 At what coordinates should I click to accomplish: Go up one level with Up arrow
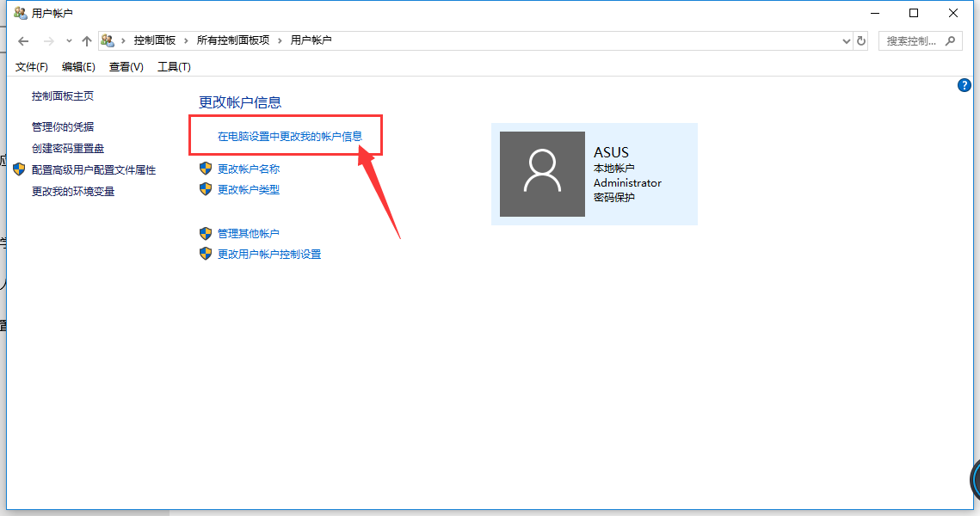coord(87,41)
